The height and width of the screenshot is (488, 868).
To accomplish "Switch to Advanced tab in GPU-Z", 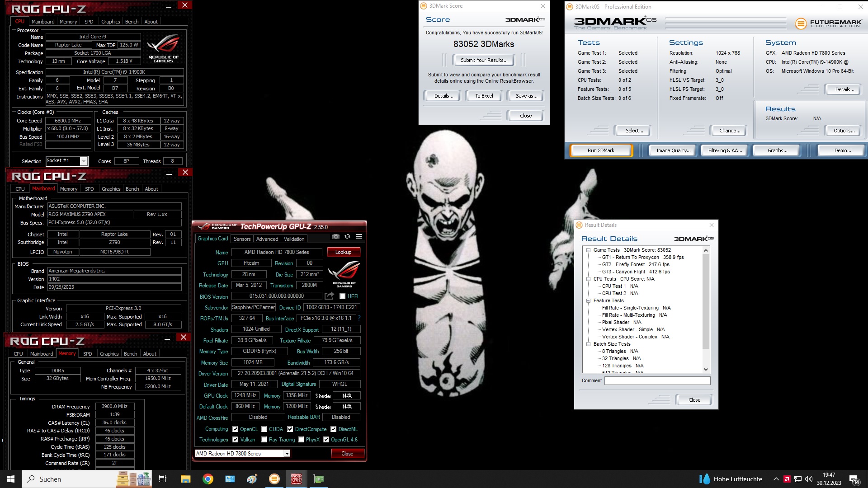I will pyautogui.click(x=267, y=239).
